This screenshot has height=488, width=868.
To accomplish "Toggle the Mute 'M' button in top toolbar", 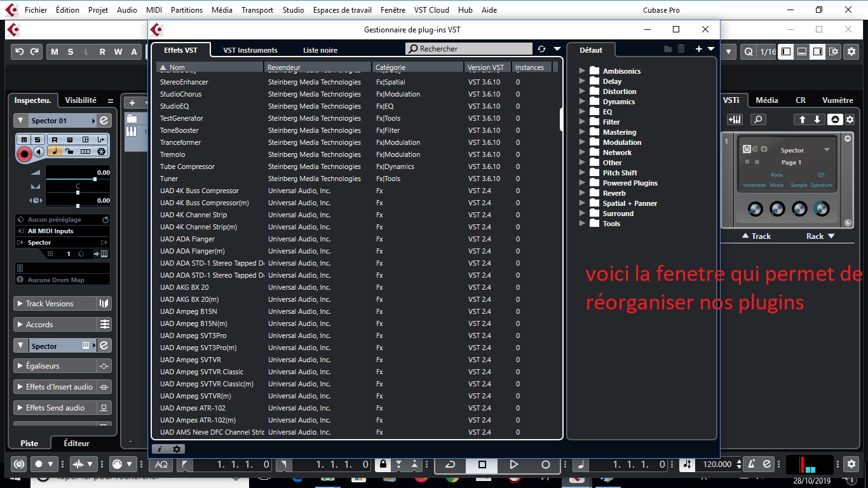I will coord(54,52).
